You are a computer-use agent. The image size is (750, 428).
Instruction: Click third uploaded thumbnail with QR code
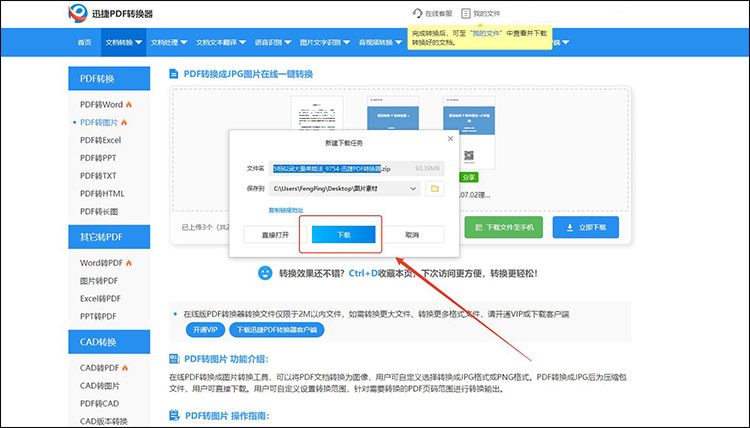[469, 132]
